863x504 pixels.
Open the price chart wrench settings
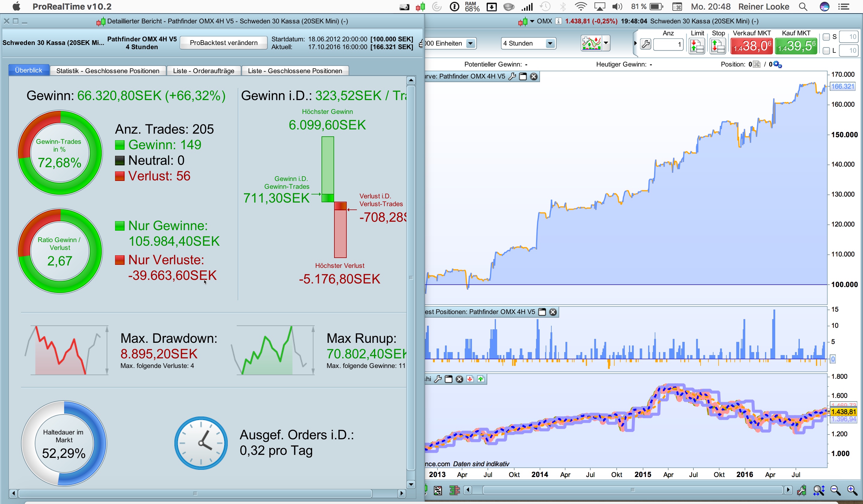(x=438, y=379)
